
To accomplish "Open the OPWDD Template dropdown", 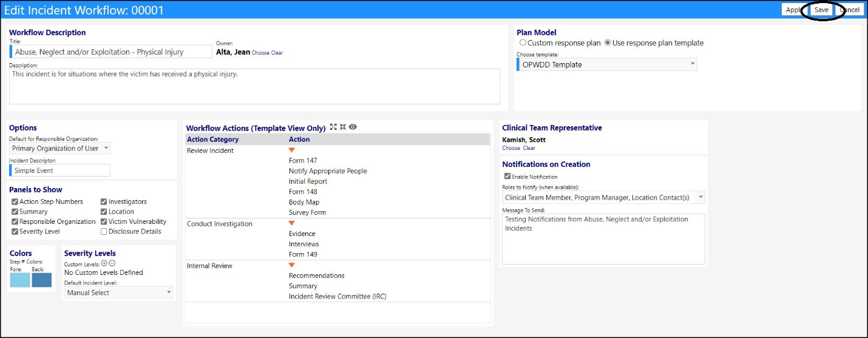I will pyautogui.click(x=607, y=64).
